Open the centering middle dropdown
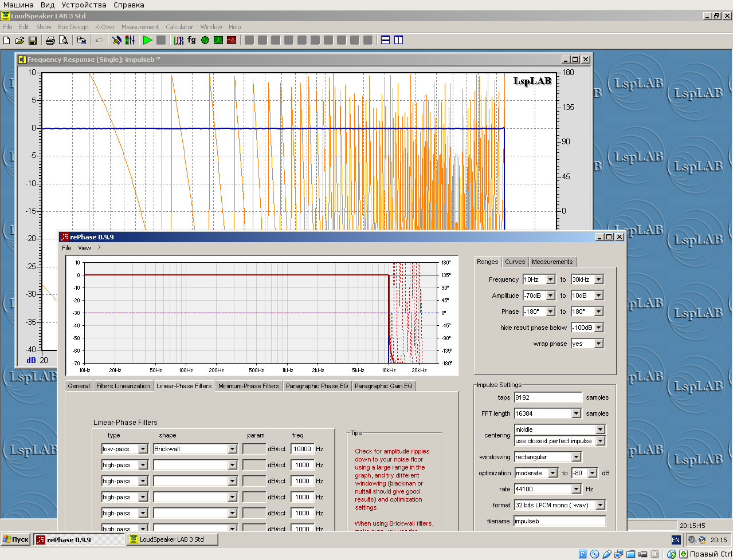 [x=600, y=429]
